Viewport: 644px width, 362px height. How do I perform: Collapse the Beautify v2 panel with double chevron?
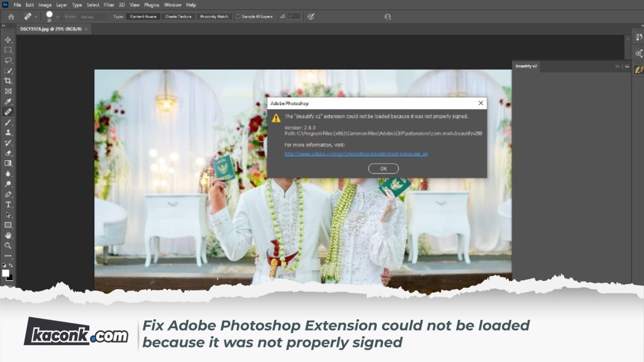617,67
